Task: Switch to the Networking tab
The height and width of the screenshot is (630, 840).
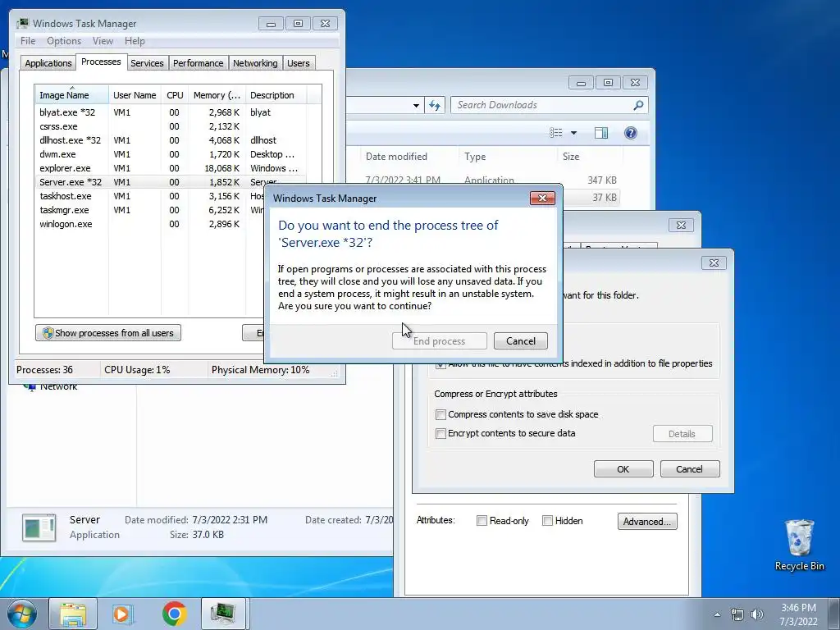Action: pyautogui.click(x=255, y=63)
